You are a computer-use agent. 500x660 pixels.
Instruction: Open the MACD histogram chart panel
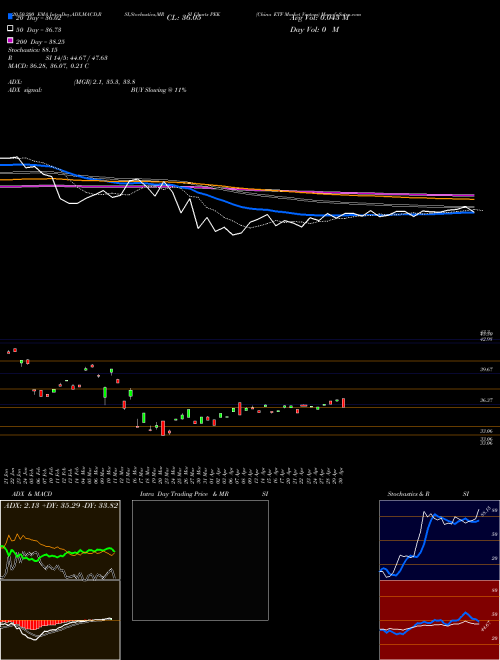[x=60, y=620]
